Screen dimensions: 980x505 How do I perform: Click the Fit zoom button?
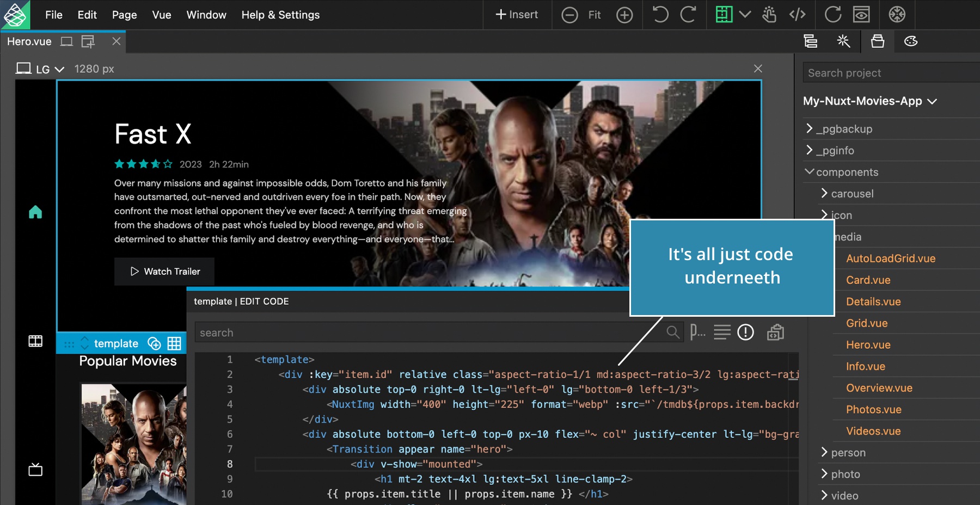(x=595, y=15)
